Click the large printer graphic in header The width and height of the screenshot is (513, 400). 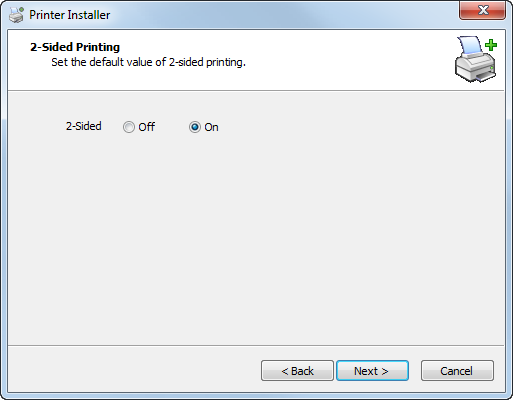[476, 61]
